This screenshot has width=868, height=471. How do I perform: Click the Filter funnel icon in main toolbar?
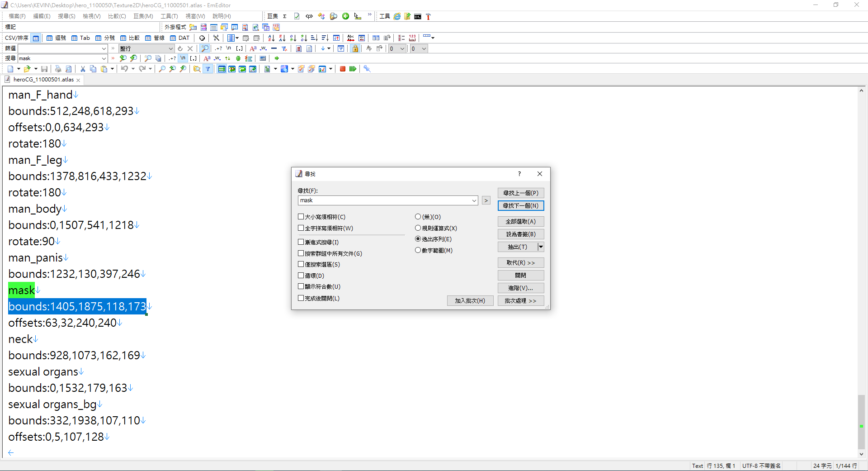tap(208, 69)
